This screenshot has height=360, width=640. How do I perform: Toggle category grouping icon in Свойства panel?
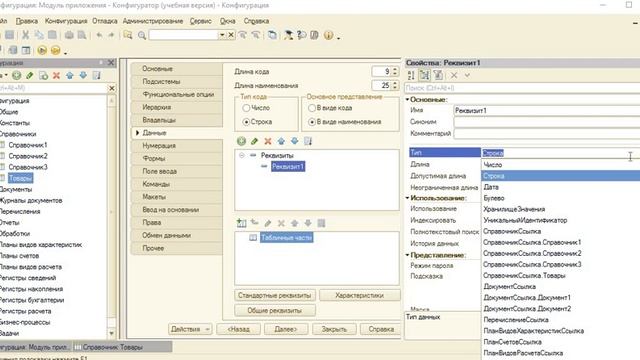[x=424, y=75]
